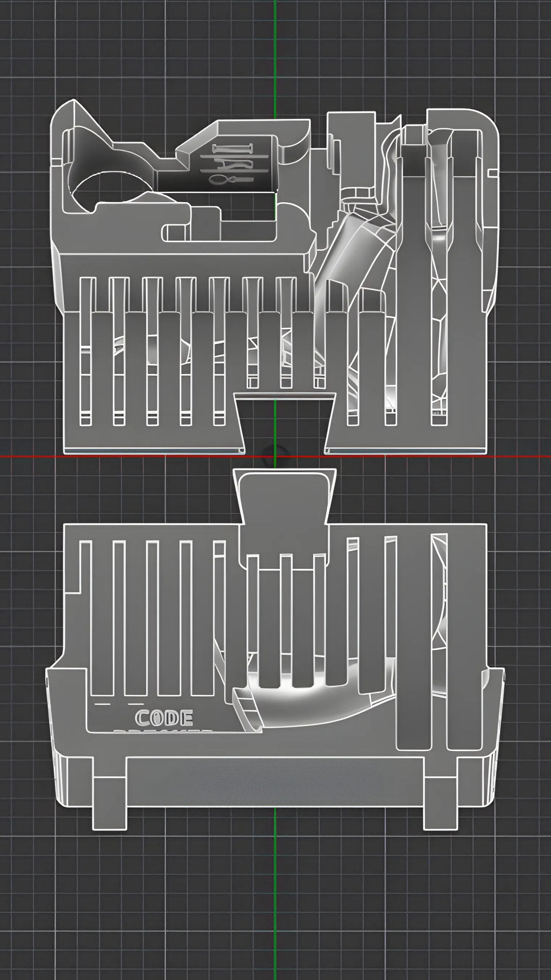Click the trapezoid tab atop the lower part
Viewport: 551px width, 980px height.
point(284,496)
